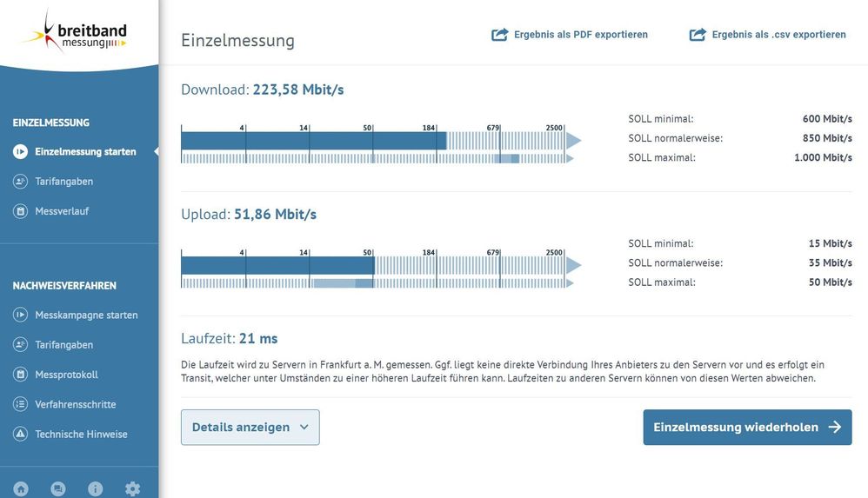
Task: Click the Messprotokoll clipboard icon
Action: coord(21,375)
